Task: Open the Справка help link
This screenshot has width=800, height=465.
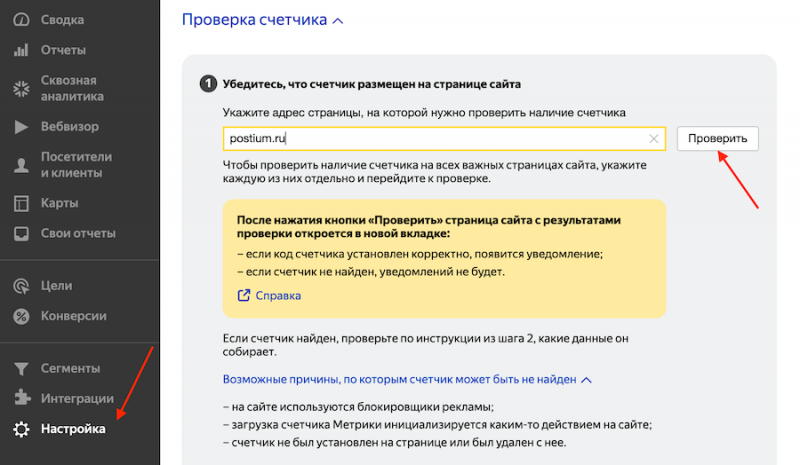Action: click(x=277, y=296)
